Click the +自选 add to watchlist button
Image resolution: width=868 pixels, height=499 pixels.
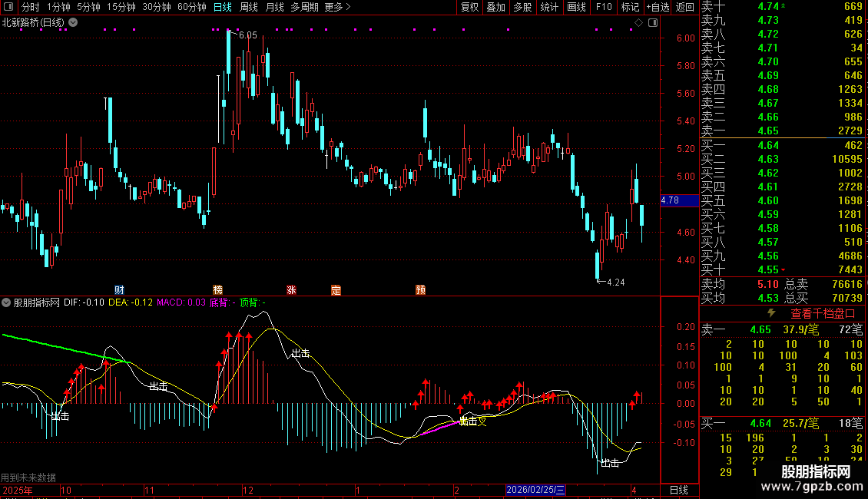(x=657, y=7)
